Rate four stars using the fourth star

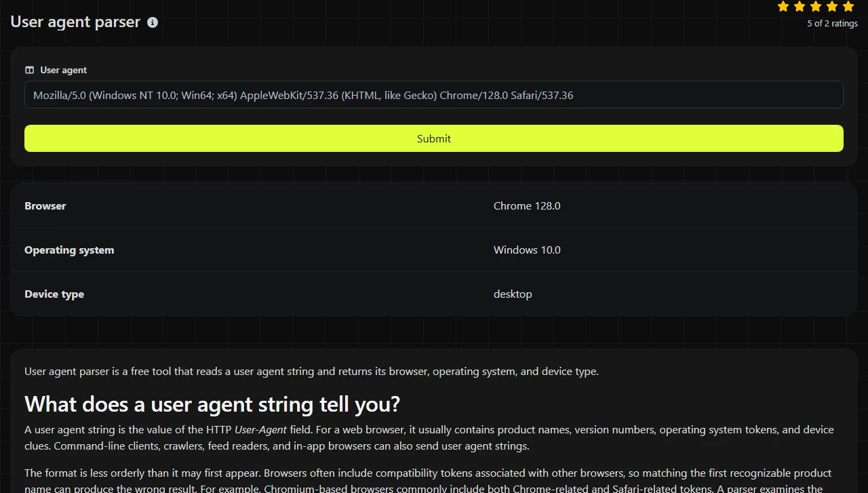pyautogui.click(x=832, y=7)
